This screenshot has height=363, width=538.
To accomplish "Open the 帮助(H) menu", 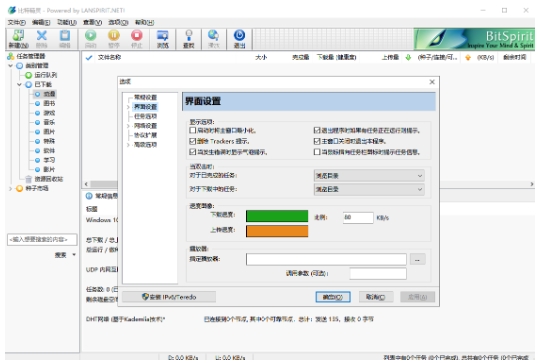I will 144,22.
